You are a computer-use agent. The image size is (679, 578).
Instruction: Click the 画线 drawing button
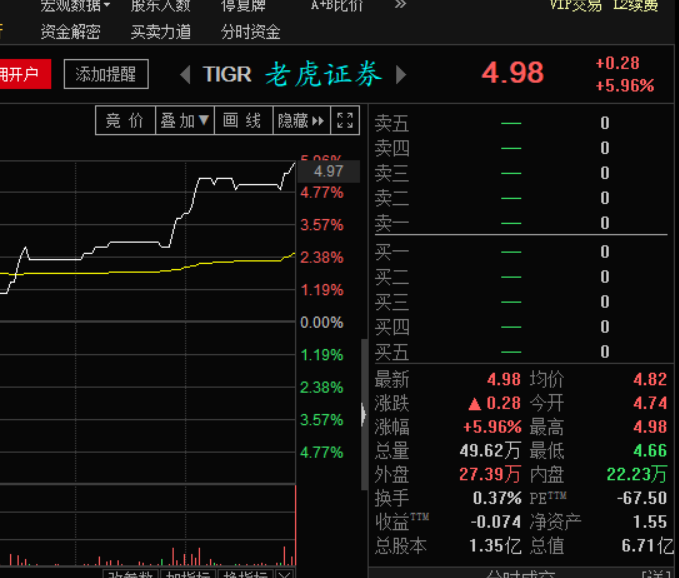[243, 120]
